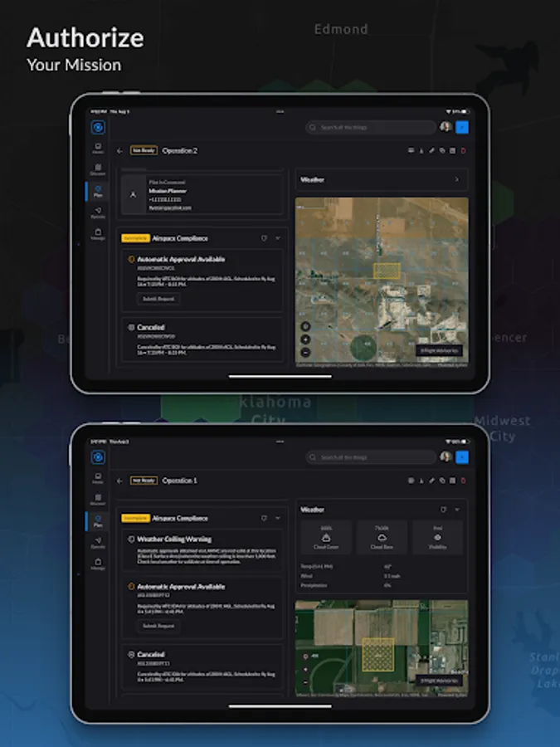Go back from Operation 2
Screen dimensions: 560x747
(x=119, y=151)
